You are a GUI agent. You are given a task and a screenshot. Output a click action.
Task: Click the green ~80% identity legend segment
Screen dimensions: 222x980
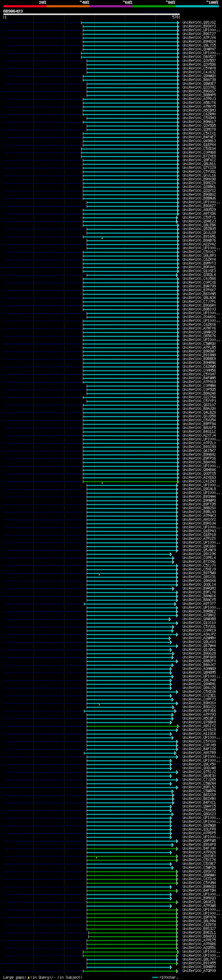pyautogui.click(x=154, y=6)
